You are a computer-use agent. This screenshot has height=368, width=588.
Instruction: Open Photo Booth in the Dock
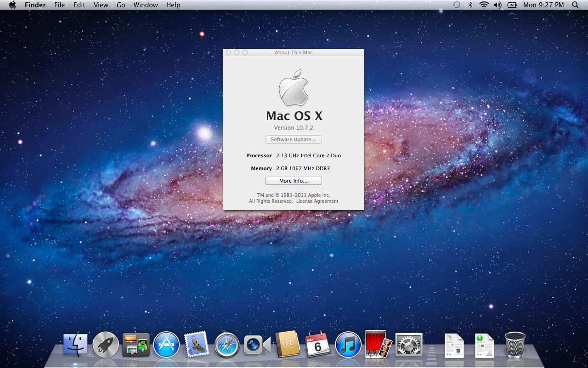point(378,345)
